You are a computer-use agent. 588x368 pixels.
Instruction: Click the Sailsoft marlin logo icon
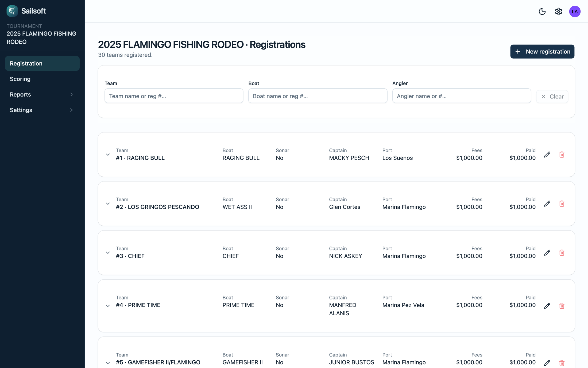tap(12, 11)
